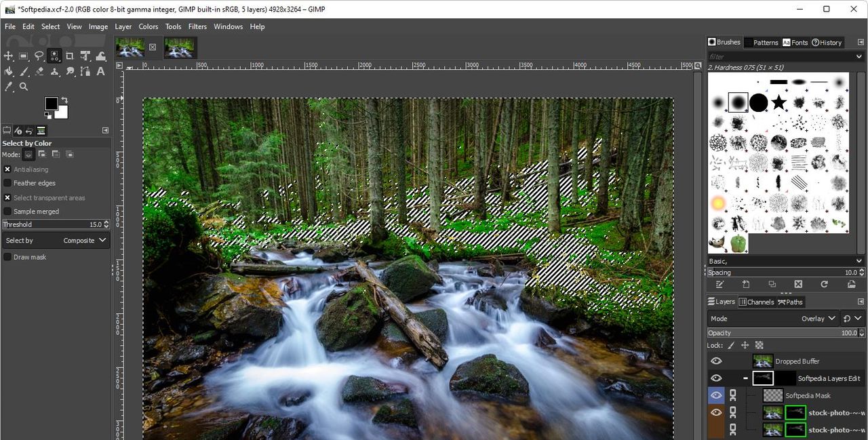Viewport: 868px width, 440px height.
Task: Toggle visibility of Dropped Buffer layer
Action: [x=716, y=361]
